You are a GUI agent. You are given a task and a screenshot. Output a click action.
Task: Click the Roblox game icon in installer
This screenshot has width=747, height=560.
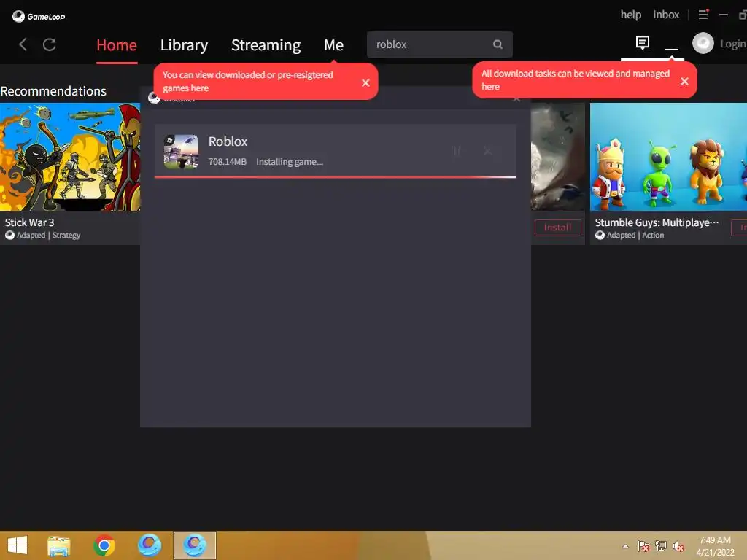tap(181, 152)
